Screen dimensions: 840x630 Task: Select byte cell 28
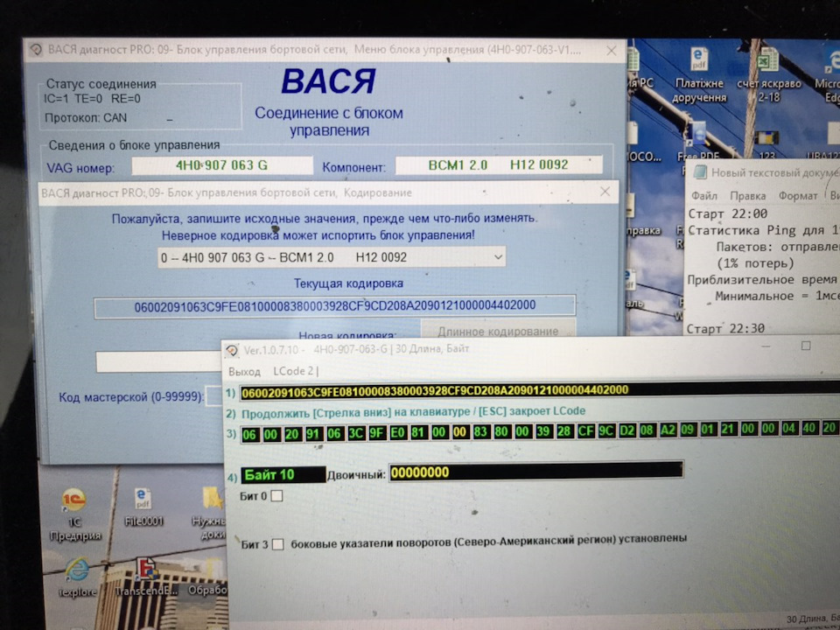[x=564, y=430]
